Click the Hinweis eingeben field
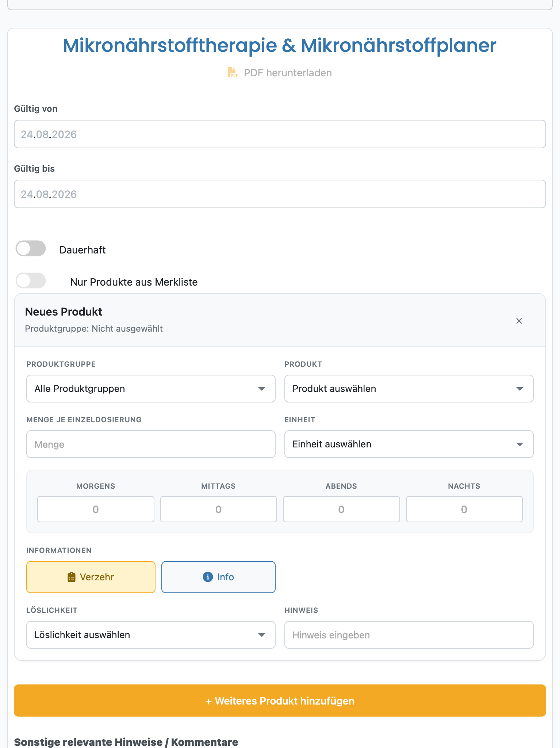The height and width of the screenshot is (748, 560). click(409, 635)
